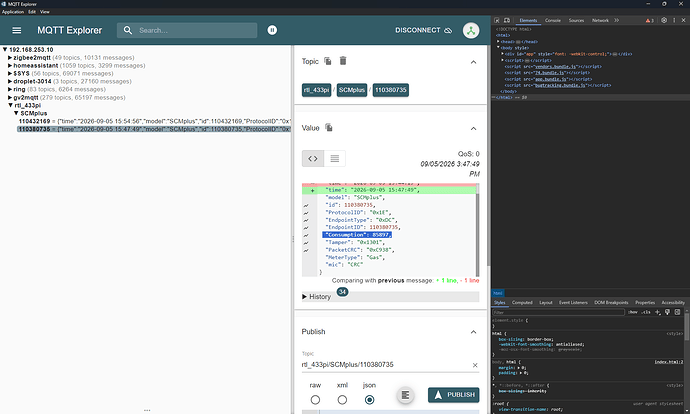The height and width of the screenshot is (414, 690).
Task: Show more DevTools tabs chevron
Action: [x=617, y=20]
